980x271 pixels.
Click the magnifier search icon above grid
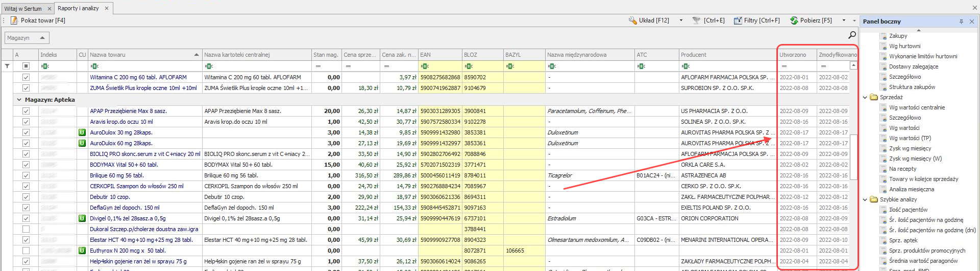tap(852, 35)
